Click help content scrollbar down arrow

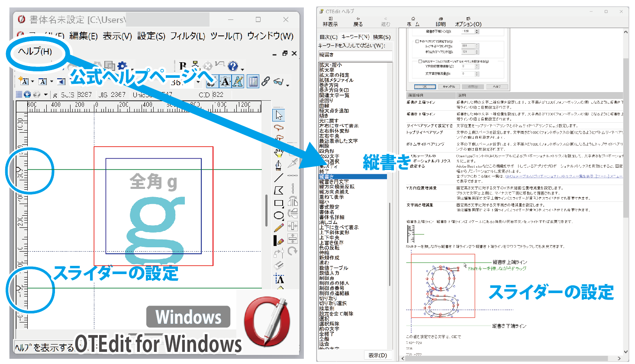626,352
